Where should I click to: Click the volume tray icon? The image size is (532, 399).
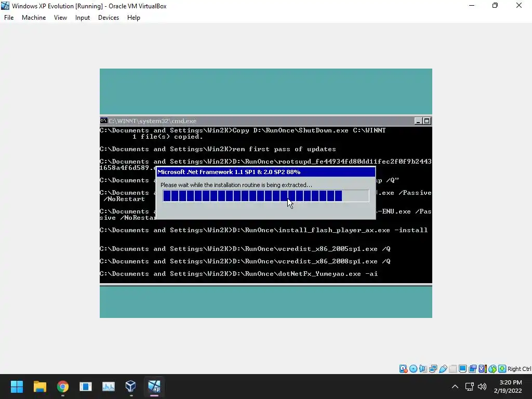(482, 387)
